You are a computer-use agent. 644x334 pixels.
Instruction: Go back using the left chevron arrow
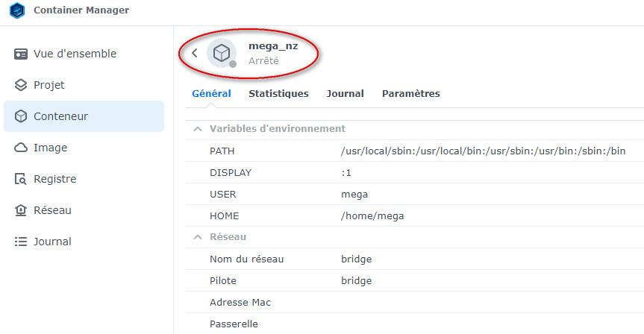pyautogui.click(x=195, y=53)
